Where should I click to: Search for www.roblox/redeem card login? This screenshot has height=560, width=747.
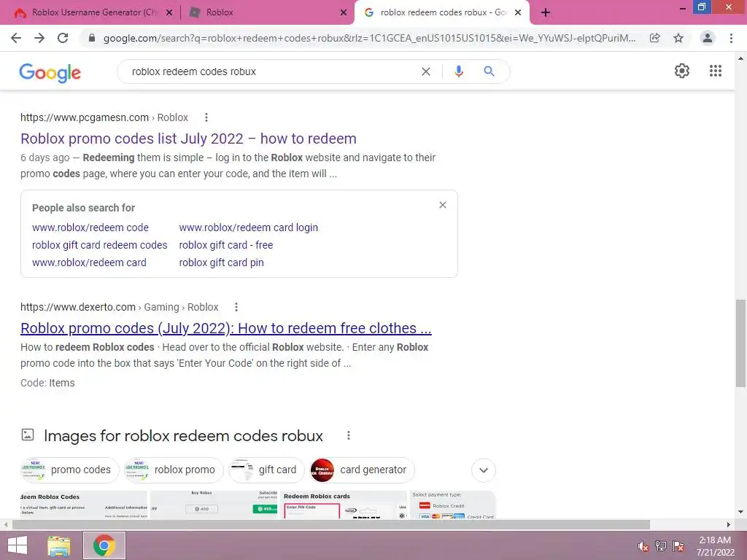248,227
